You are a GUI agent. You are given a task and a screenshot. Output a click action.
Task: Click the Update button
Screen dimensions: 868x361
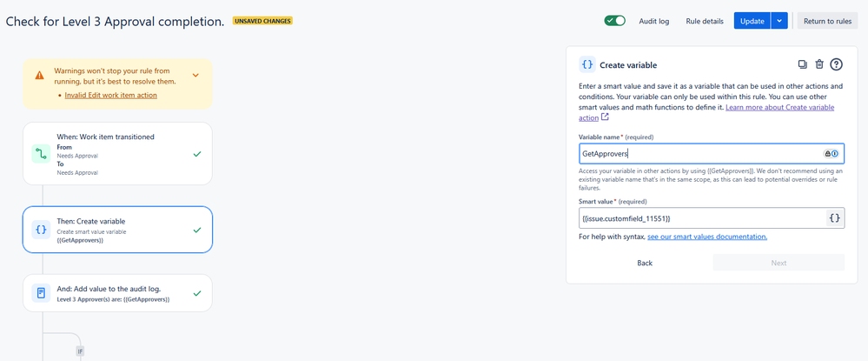pos(752,21)
